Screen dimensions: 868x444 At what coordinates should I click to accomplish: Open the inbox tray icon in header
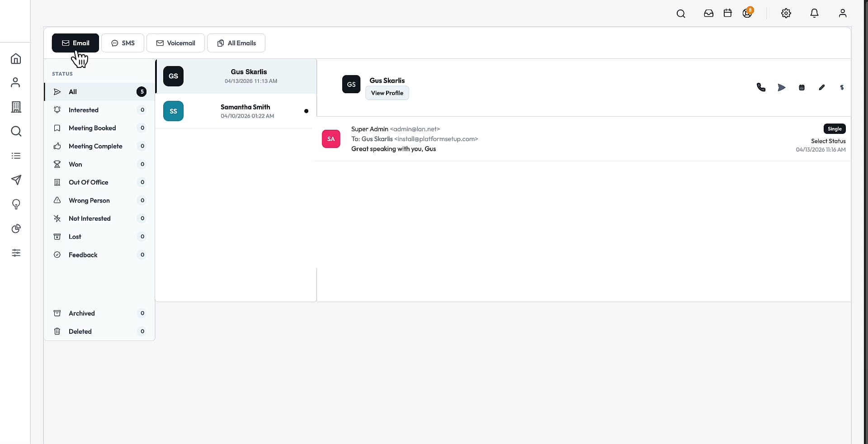pyautogui.click(x=708, y=14)
